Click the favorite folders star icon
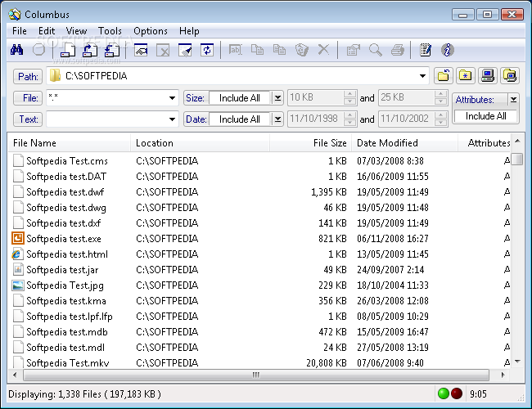 pyautogui.click(x=466, y=75)
